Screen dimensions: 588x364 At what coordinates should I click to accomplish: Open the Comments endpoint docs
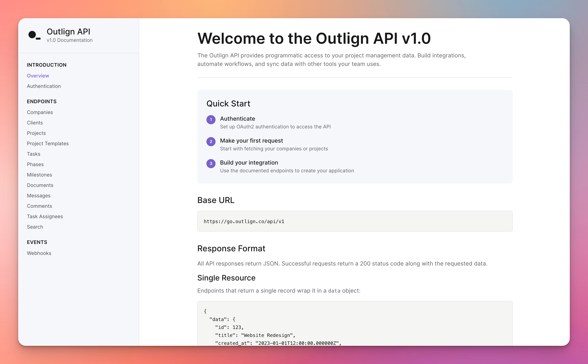click(39, 206)
